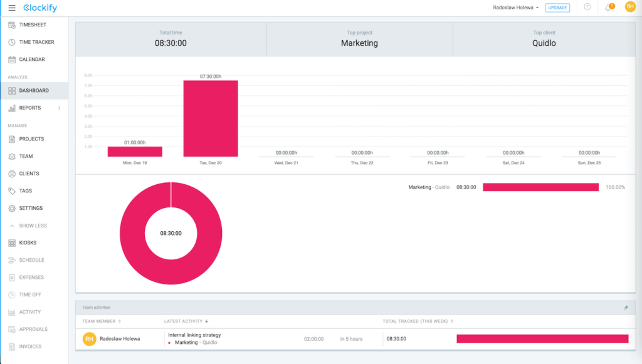Open the Tags menu label
The width and height of the screenshot is (642, 364).
coord(25,191)
